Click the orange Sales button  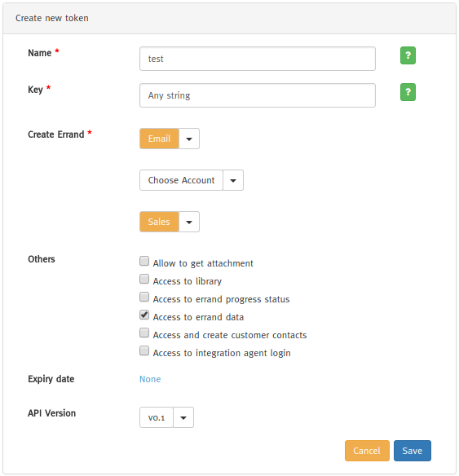pos(159,222)
